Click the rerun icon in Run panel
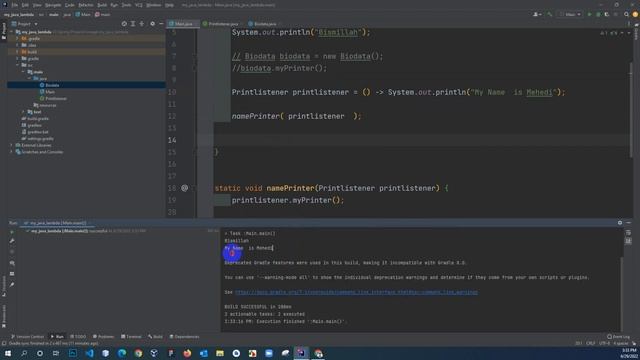Screen dimensions: 640x360 (x=12, y=232)
